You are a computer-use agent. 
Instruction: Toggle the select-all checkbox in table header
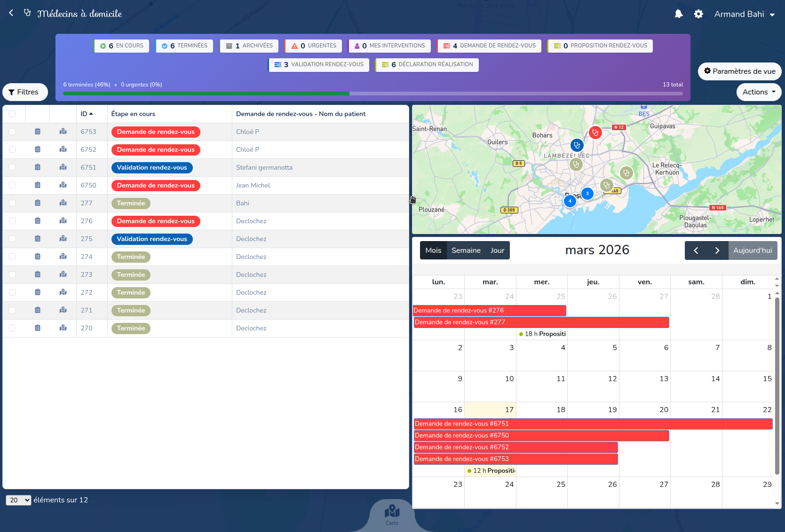click(12, 114)
